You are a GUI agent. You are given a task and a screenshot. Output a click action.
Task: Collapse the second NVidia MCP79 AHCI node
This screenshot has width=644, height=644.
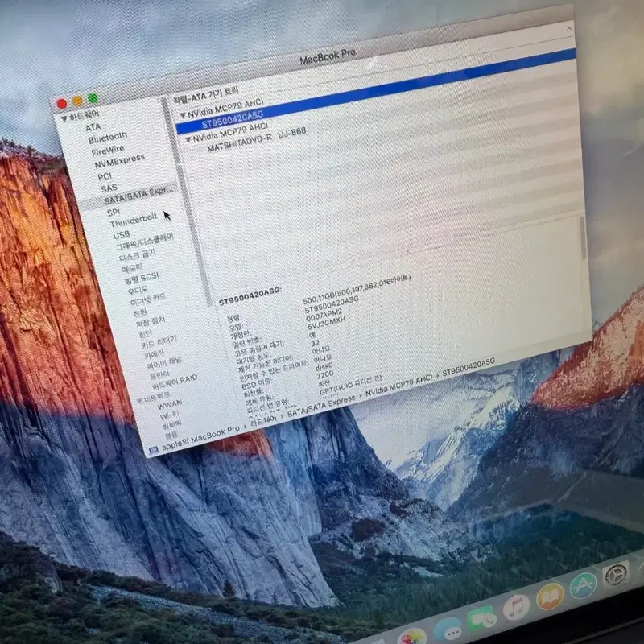tap(188, 139)
